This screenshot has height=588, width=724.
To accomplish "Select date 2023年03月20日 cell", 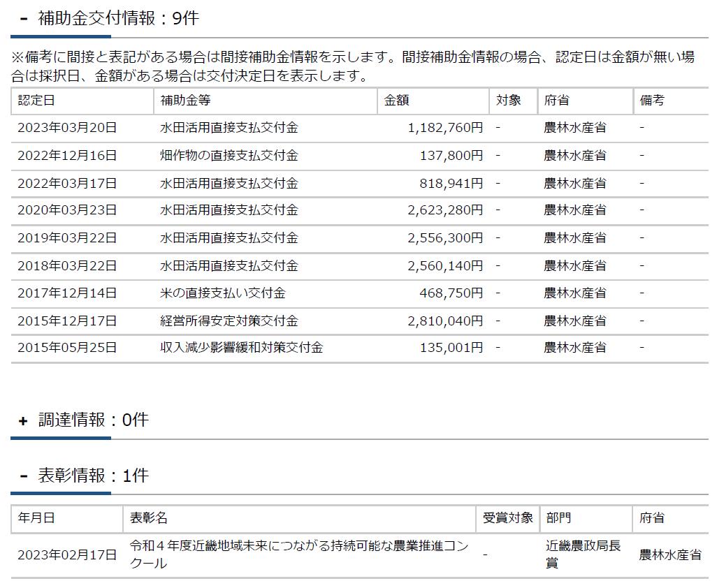I will [x=67, y=128].
